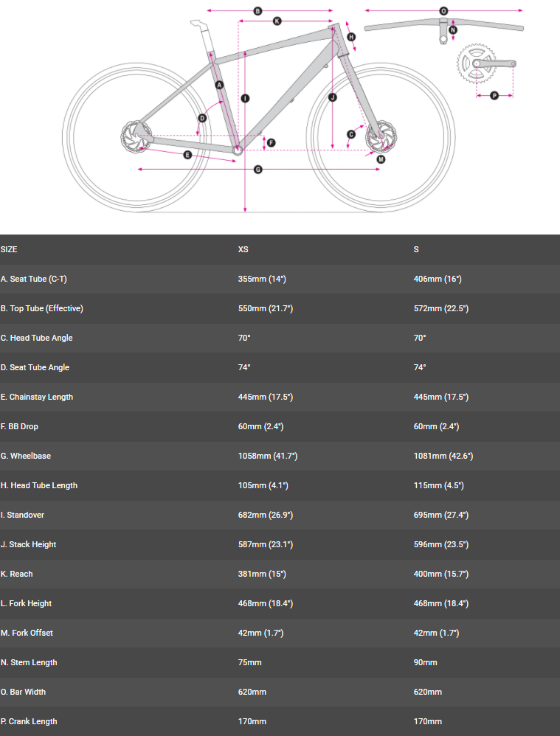The width and height of the screenshot is (560, 736).
Task: Select the B top tube marker
Action: coord(257,11)
